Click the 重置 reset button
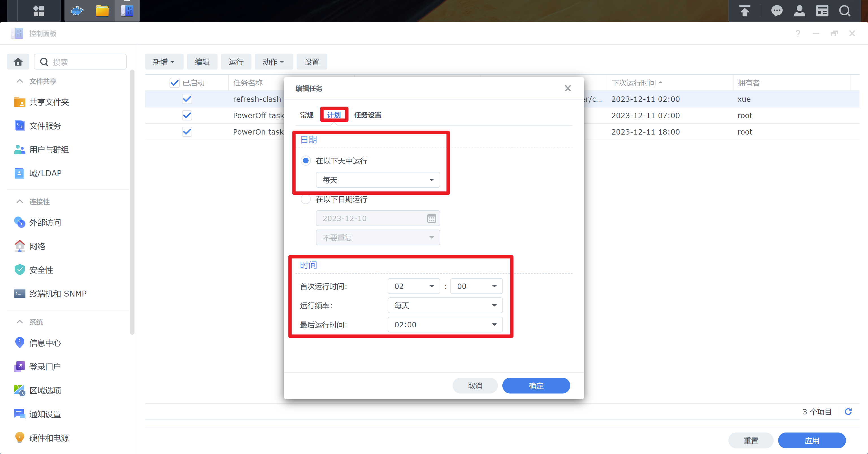868x454 pixels. 751,440
